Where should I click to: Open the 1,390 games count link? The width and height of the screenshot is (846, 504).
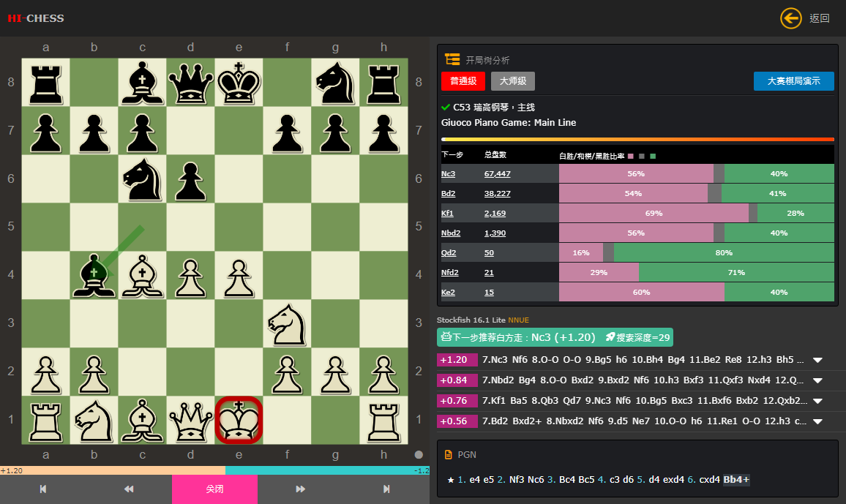[495, 233]
